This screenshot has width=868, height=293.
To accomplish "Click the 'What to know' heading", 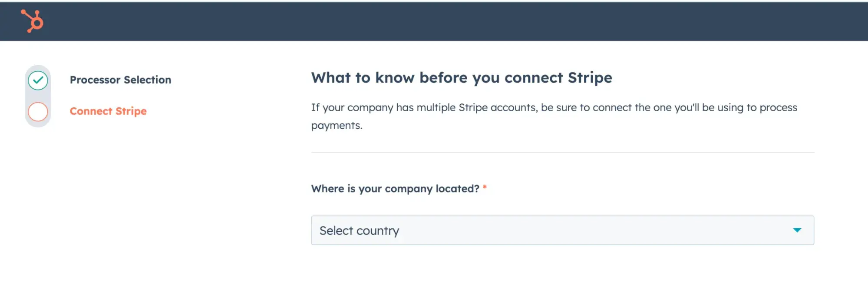I will (x=461, y=78).
